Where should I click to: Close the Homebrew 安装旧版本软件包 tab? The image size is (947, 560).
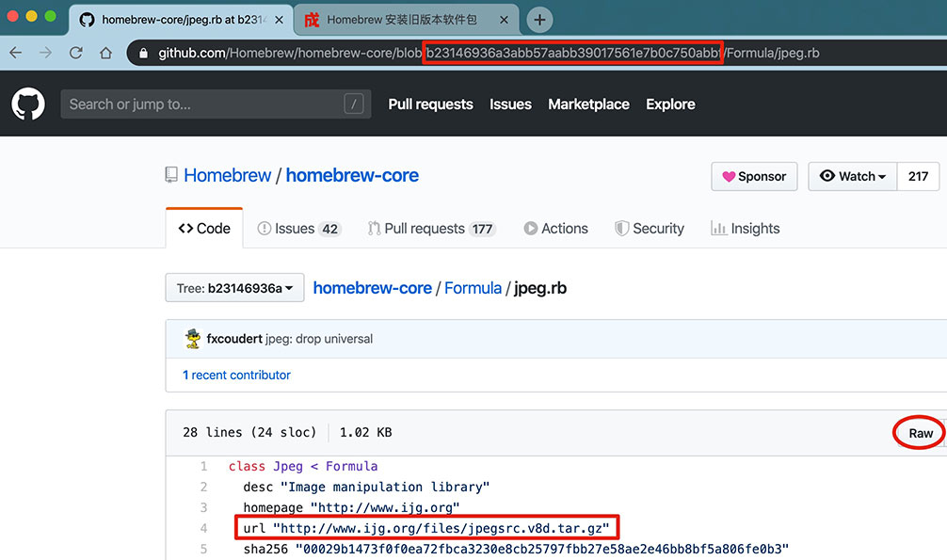point(504,20)
